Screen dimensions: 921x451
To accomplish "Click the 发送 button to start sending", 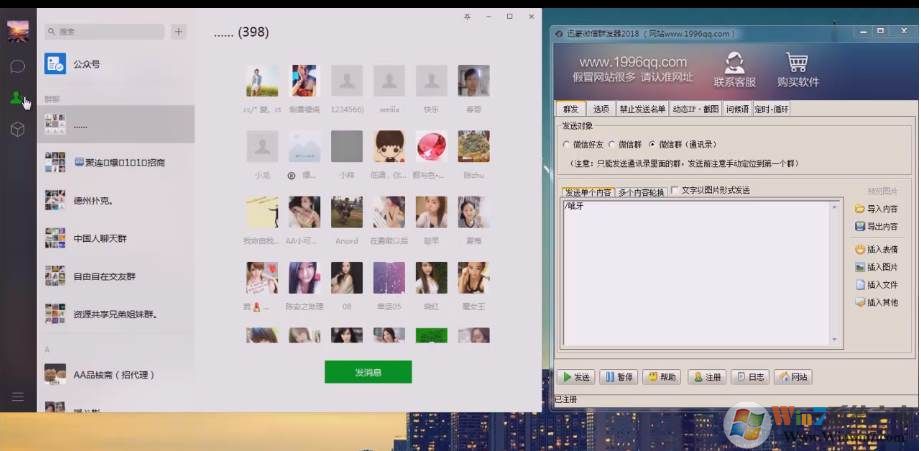I will 575,377.
